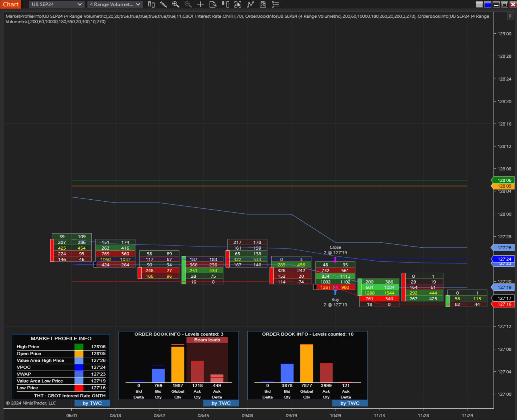Image resolution: width=517 pixels, height=420 pixels.
Task: Click the green volume cell showing 1544
Action: 389,293
